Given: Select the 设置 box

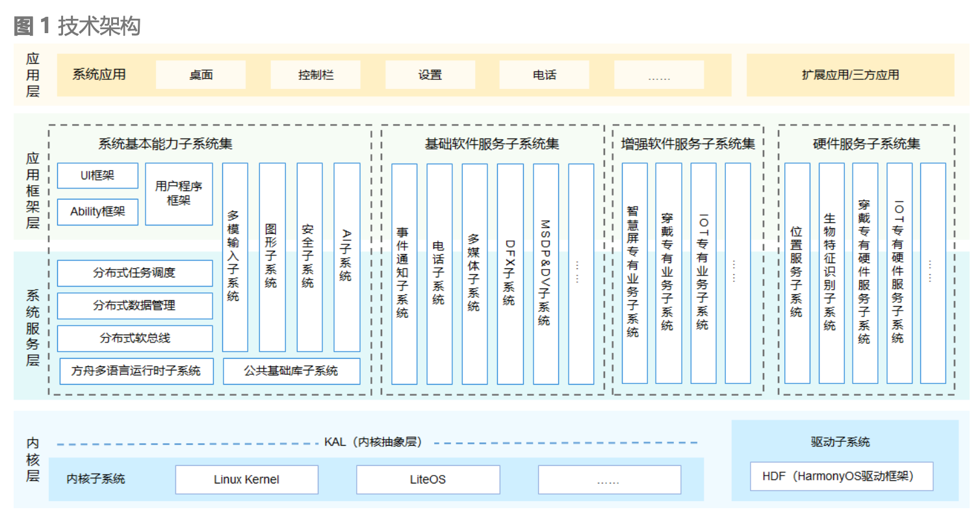Looking at the screenshot, I should click(x=430, y=75).
